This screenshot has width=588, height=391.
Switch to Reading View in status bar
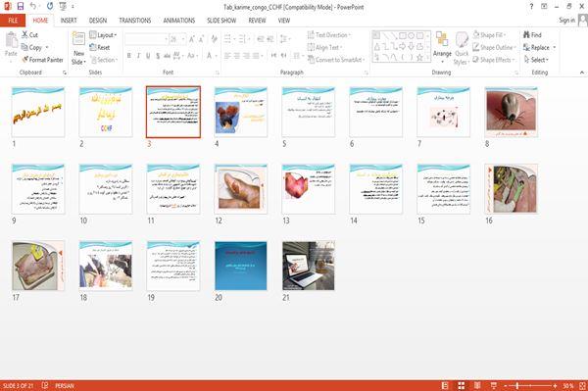(477, 385)
